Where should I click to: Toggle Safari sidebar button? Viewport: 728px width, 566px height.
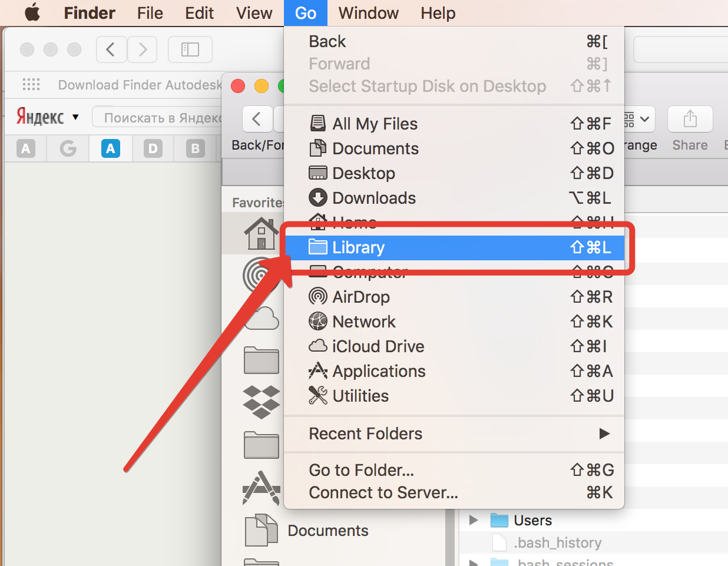190,49
